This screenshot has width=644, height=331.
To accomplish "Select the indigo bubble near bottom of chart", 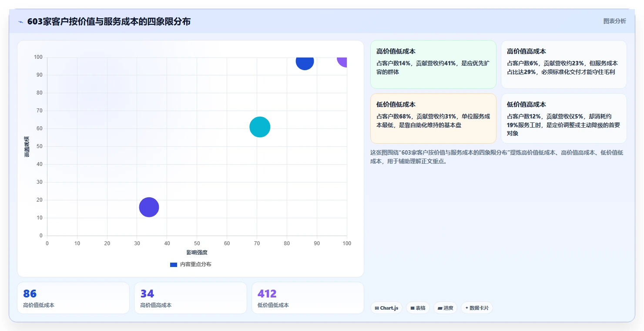I will (149, 207).
